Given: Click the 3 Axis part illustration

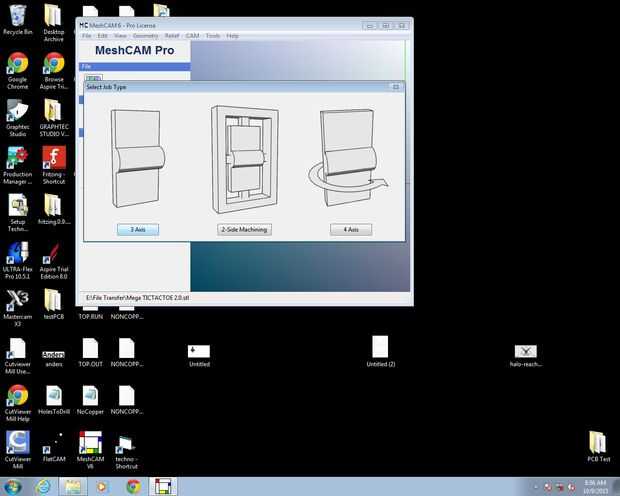Looking at the screenshot, I should click(138, 158).
